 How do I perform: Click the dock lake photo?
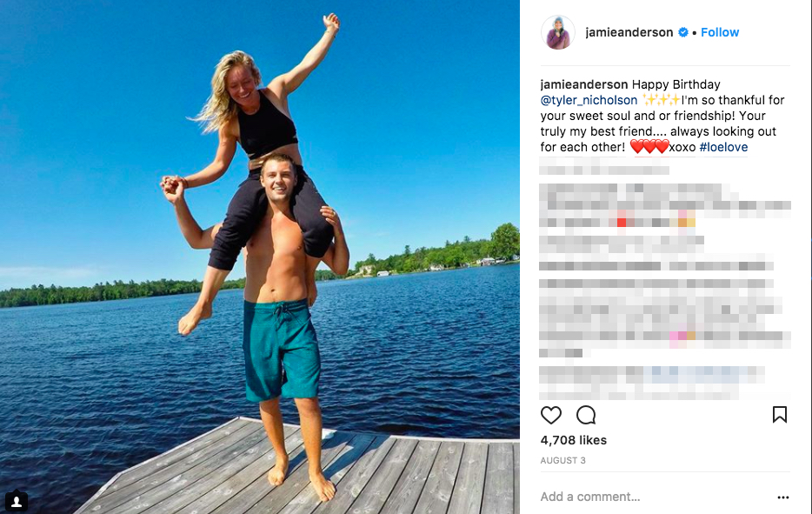coord(260,257)
